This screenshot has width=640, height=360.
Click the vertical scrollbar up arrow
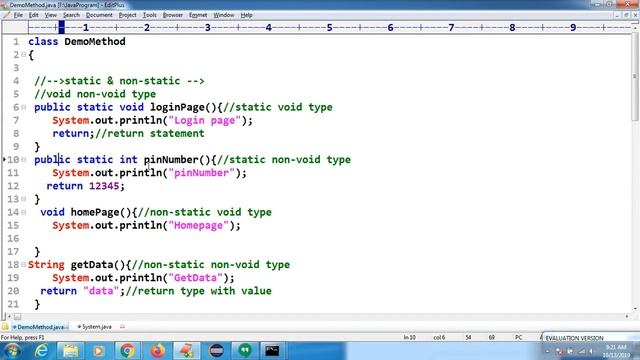point(635,27)
